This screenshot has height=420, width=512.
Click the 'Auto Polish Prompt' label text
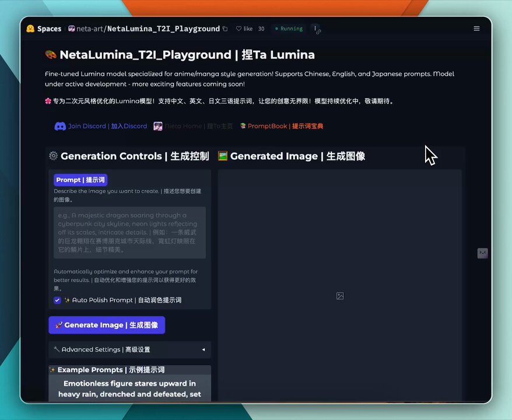127,300
